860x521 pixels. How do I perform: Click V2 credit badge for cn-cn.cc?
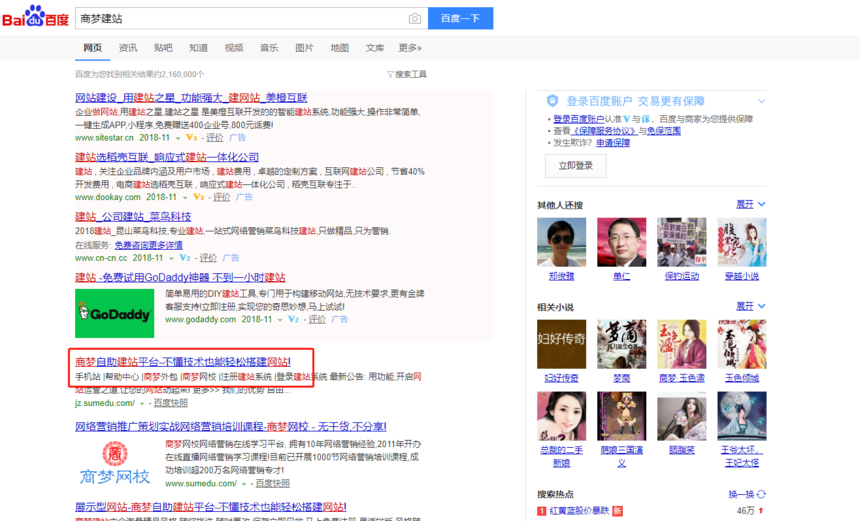point(185,258)
